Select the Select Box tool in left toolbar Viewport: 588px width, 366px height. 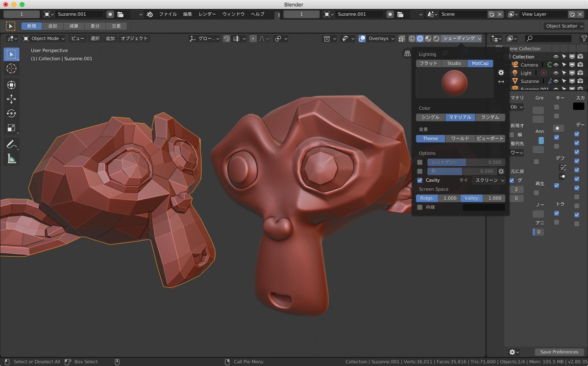click(x=11, y=54)
